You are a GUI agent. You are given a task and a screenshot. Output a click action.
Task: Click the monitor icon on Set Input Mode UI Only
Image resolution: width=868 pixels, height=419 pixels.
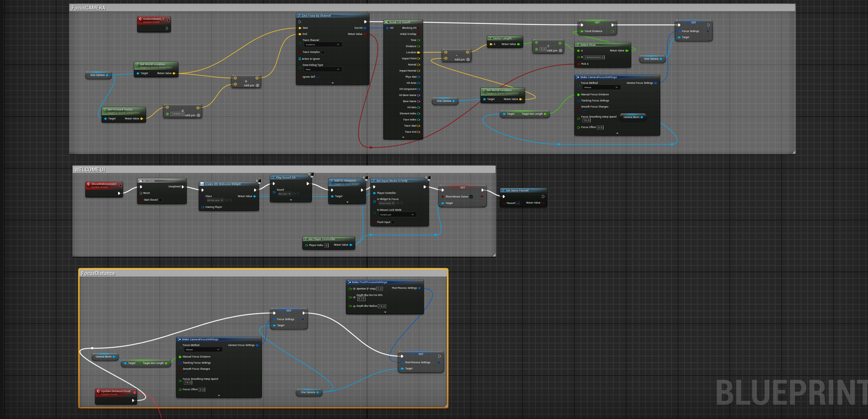(x=428, y=178)
